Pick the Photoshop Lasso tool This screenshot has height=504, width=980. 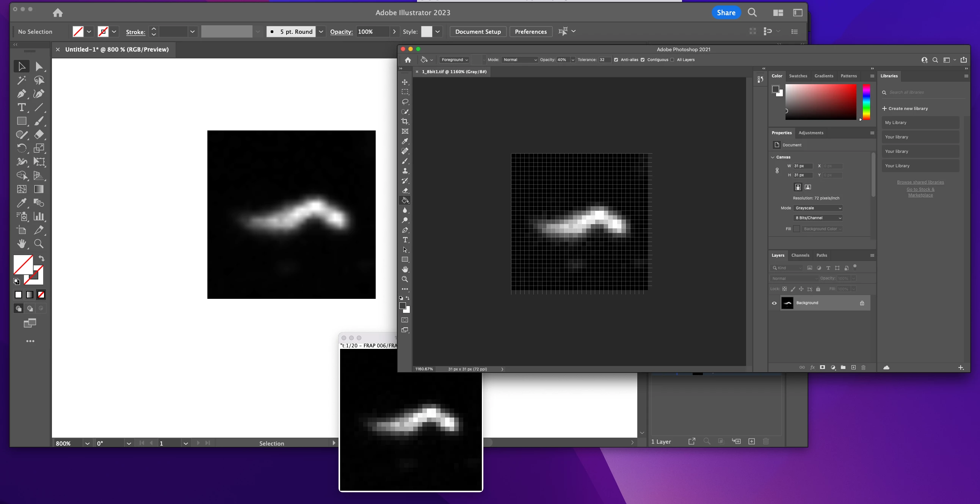pos(405,102)
